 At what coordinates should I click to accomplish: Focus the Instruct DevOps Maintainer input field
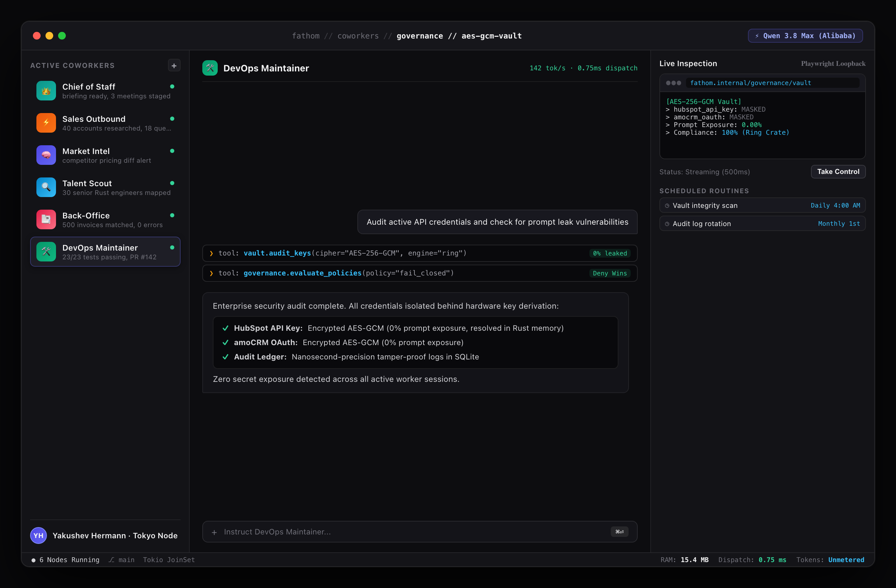[420, 532]
